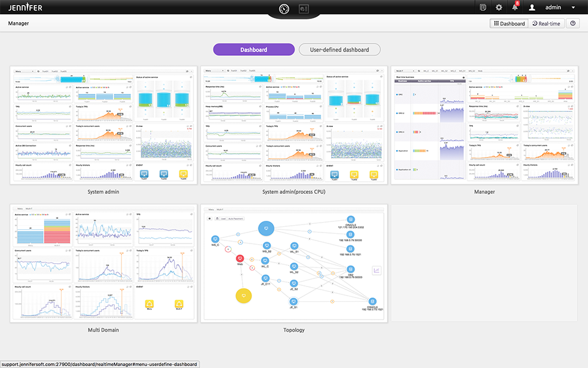The image size is (588, 368).
Task: Click the JENNIFER logo
Action: tap(25, 7)
